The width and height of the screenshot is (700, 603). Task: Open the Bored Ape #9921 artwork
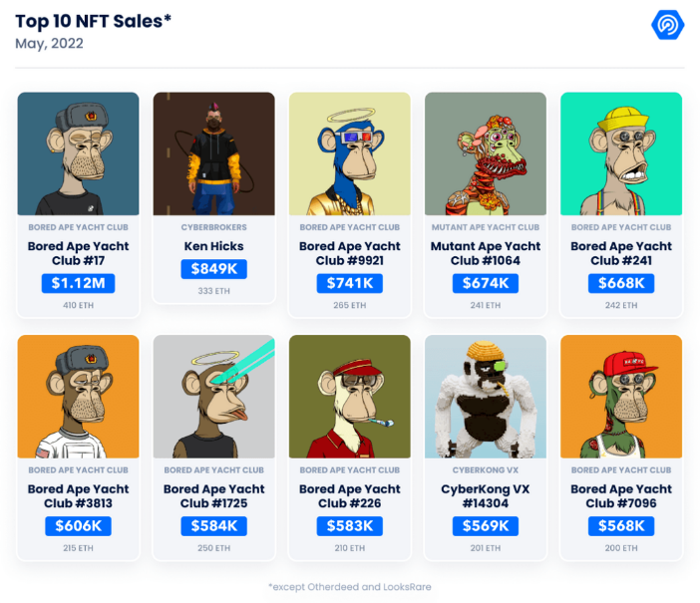350,153
